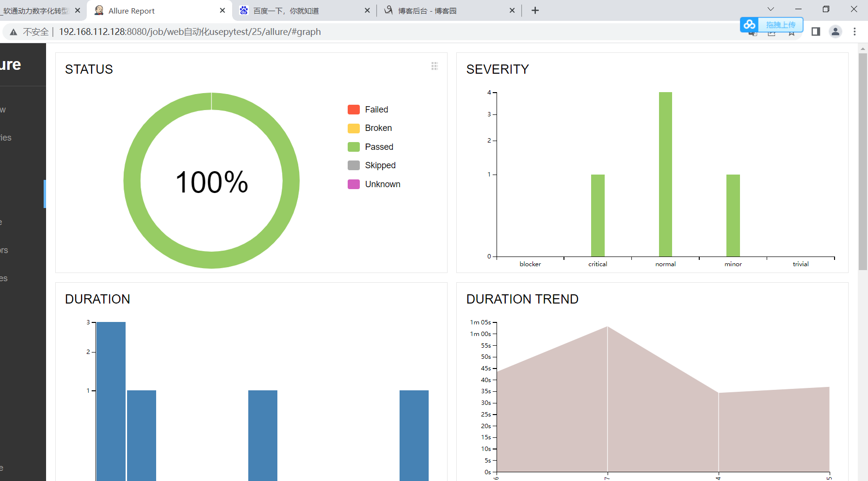This screenshot has width=868, height=481.
Task: Switch to the 博客后台 - 博客园 tab
Action: [x=449, y=11]
